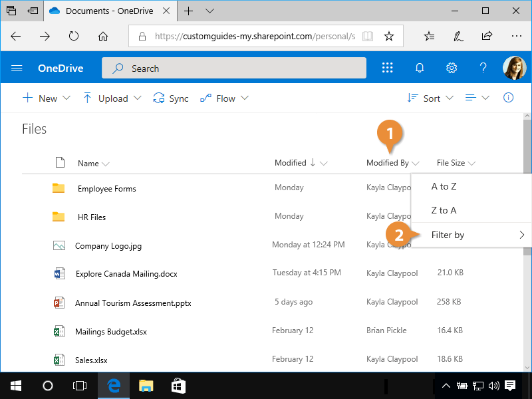Switch to Reading view icon
532x399 pixels.
368,36
